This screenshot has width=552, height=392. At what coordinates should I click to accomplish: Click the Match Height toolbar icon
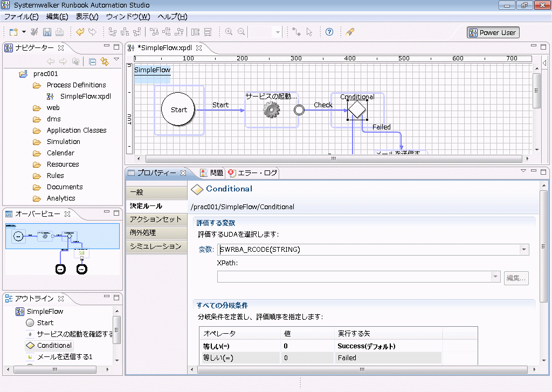point(208,32)
